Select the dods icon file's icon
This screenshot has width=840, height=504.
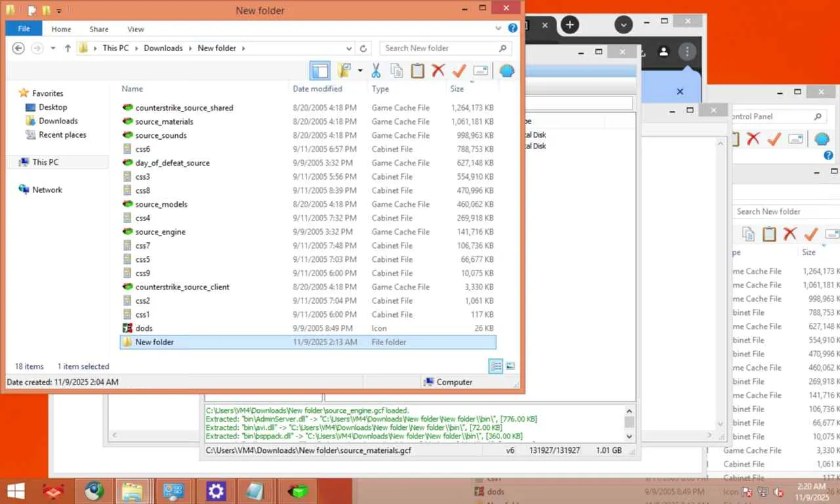pyautogui.click(x=127, y=328)
